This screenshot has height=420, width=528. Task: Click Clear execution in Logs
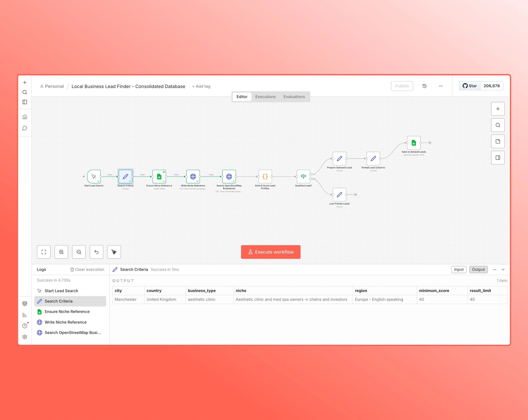87,269
